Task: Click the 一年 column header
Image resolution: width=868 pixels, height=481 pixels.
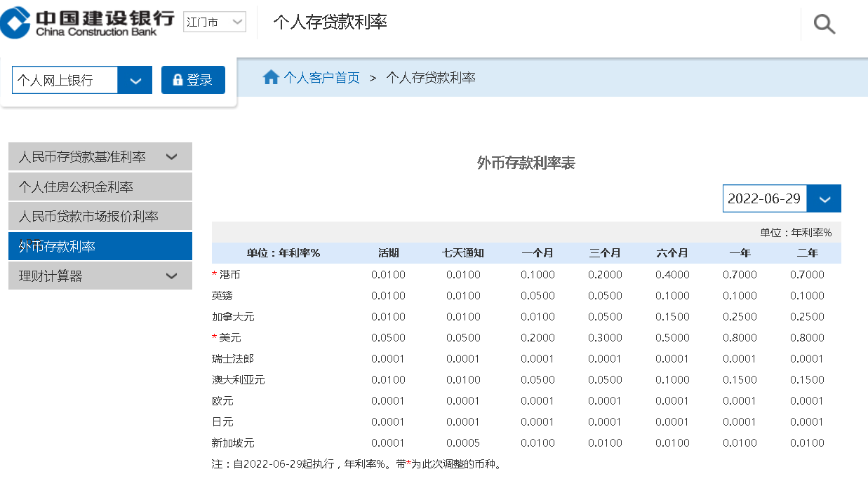Action: (740, 253)
